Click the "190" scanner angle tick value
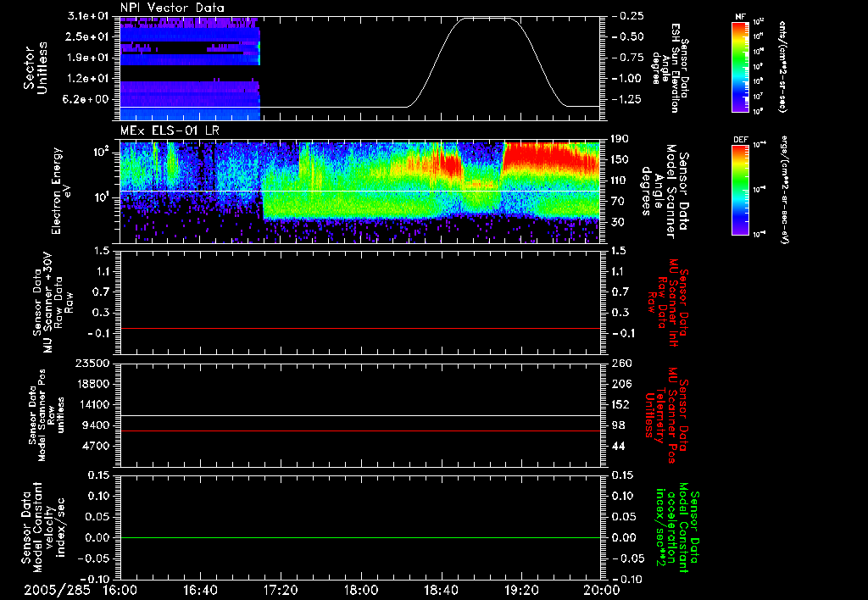Screen dimensions: 868x600 coord(620,139)
